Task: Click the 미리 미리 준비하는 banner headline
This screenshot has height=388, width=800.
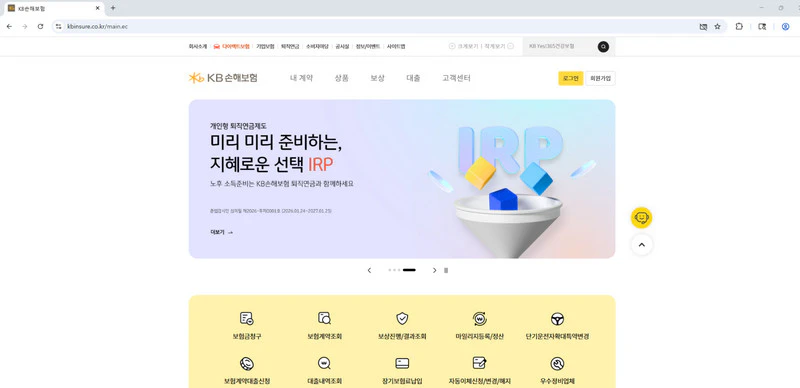Action: coord(276,142)
